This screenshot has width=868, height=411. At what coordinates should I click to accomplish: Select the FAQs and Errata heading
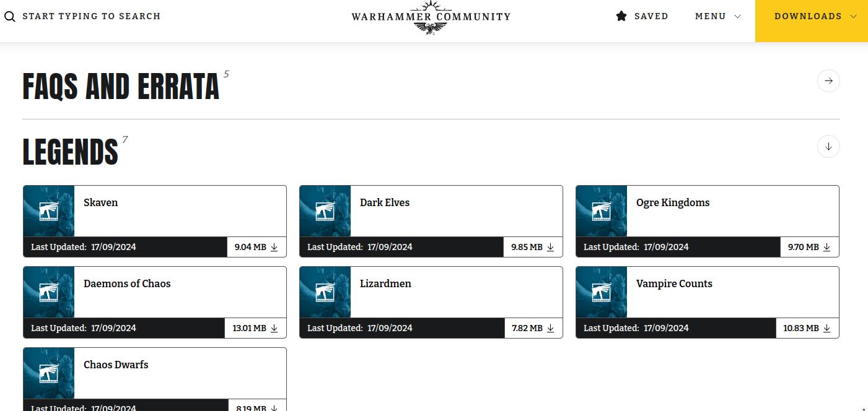pos(121,87)
